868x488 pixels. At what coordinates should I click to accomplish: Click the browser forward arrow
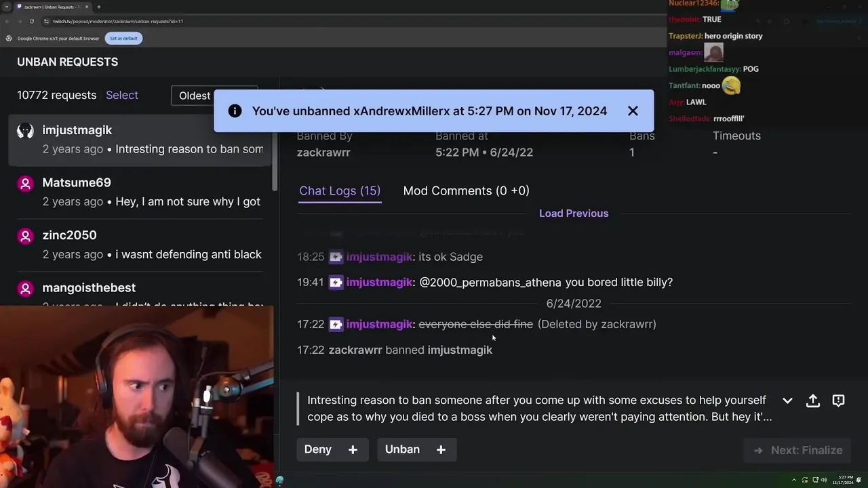20,21
